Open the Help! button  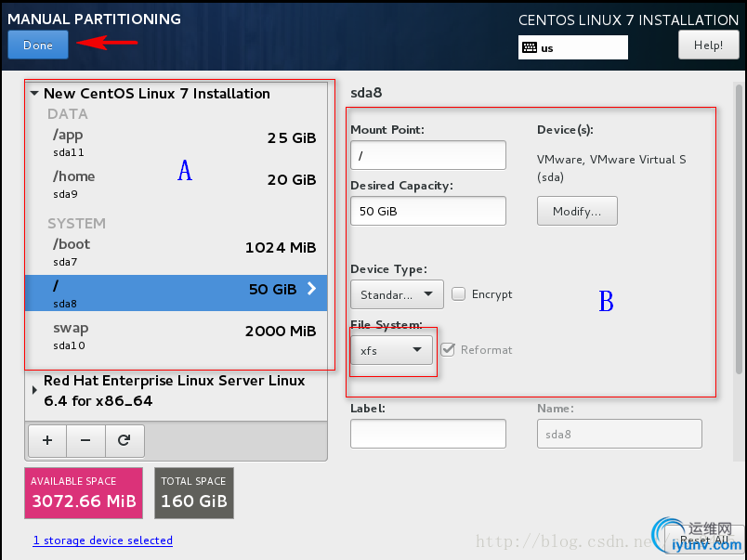[708, 46]
